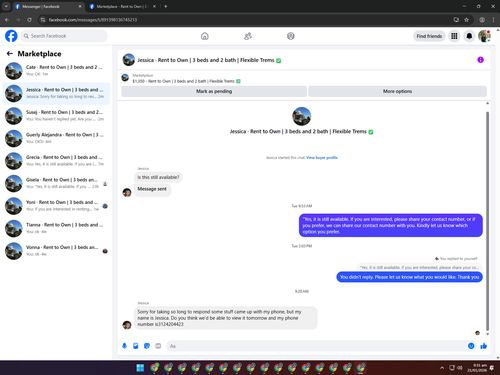The height and width of the screenshot is (375, 500).
Task: Click the Mark as pending button
Action: (214, 91)
